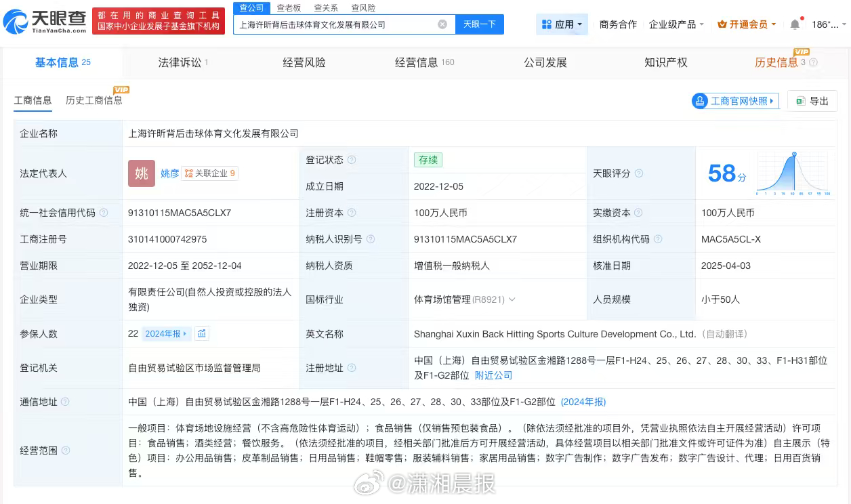Open the notification bell
The image size is (851, 504).
click(x=795, y=24)
